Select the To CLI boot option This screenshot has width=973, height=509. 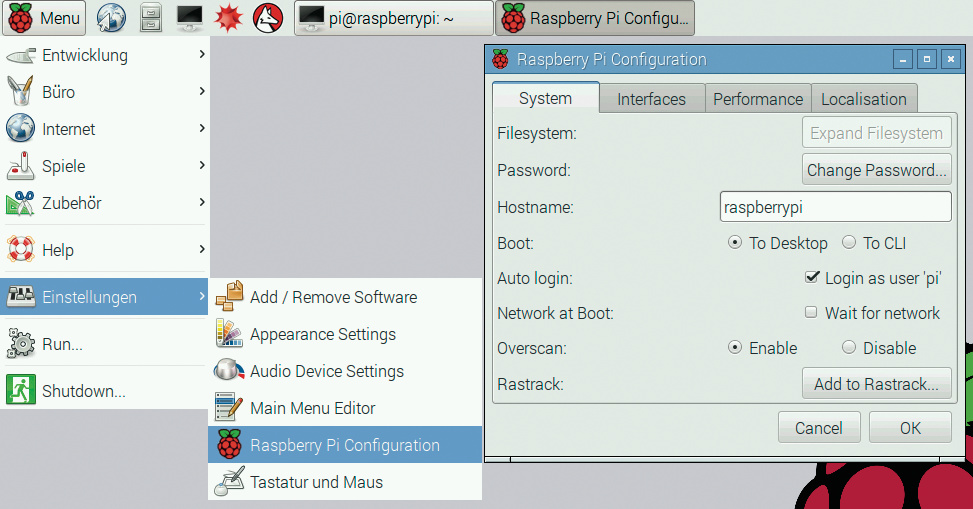click(x=849, y=243)
